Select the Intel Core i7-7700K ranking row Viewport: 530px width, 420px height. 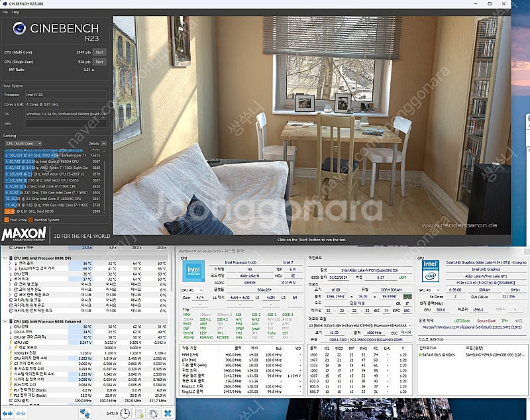click(x=52, y=186)
